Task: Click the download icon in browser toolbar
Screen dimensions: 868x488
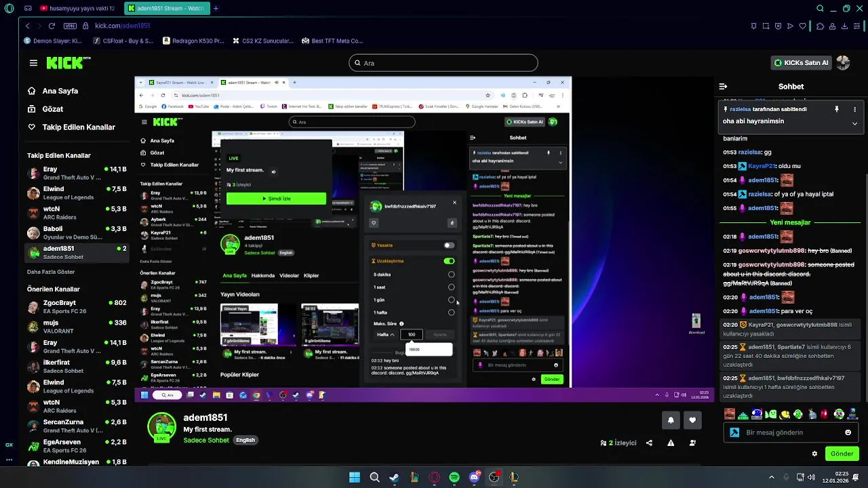Action: [x=845, y=26]
